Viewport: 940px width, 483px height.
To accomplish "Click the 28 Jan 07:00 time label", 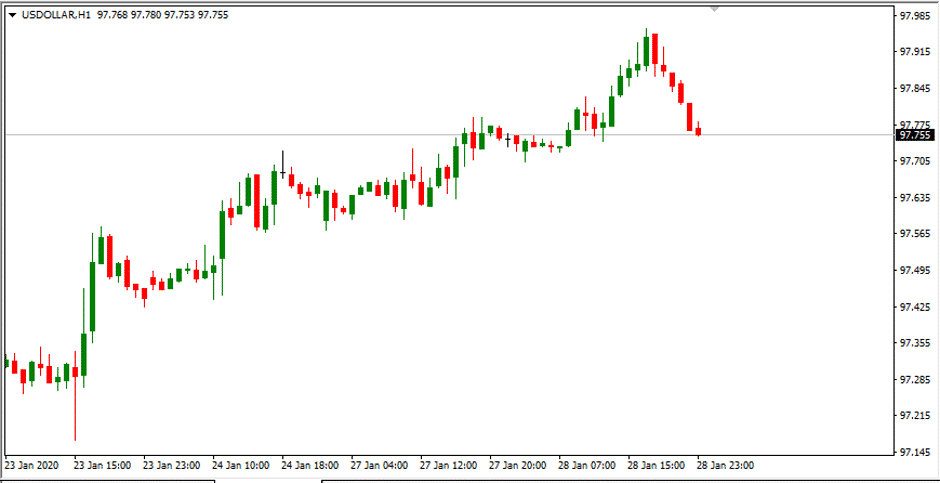I will 588,465.
